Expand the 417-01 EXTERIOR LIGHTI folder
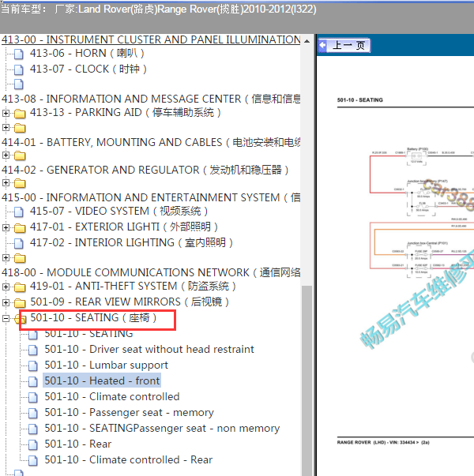Screen dimensions: 474x476 6,227
